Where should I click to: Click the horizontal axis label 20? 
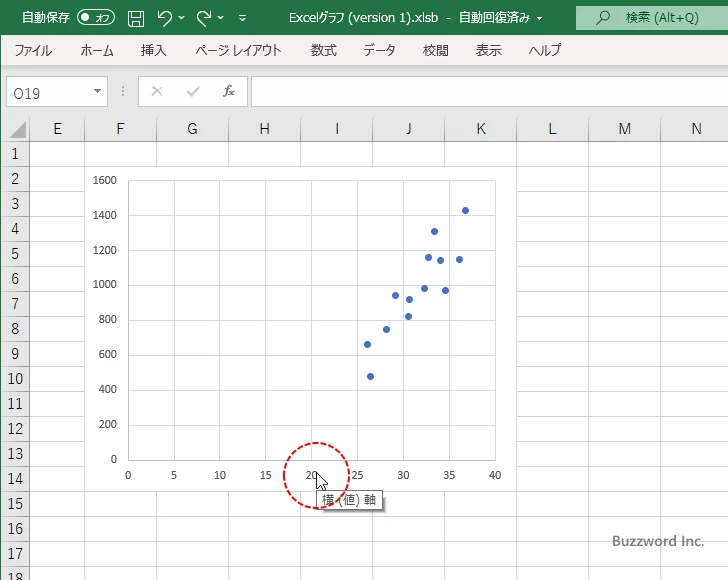coord(311,475)
